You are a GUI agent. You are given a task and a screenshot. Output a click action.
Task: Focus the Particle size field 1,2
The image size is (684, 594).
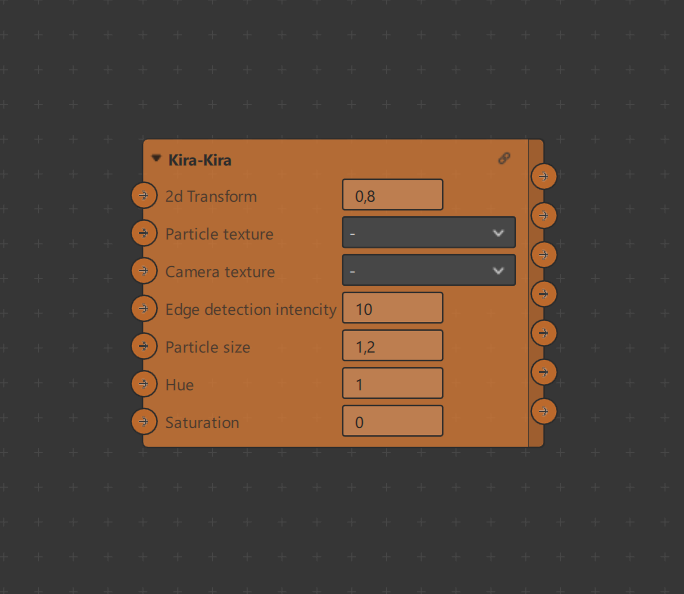click(x=393, y=345)
